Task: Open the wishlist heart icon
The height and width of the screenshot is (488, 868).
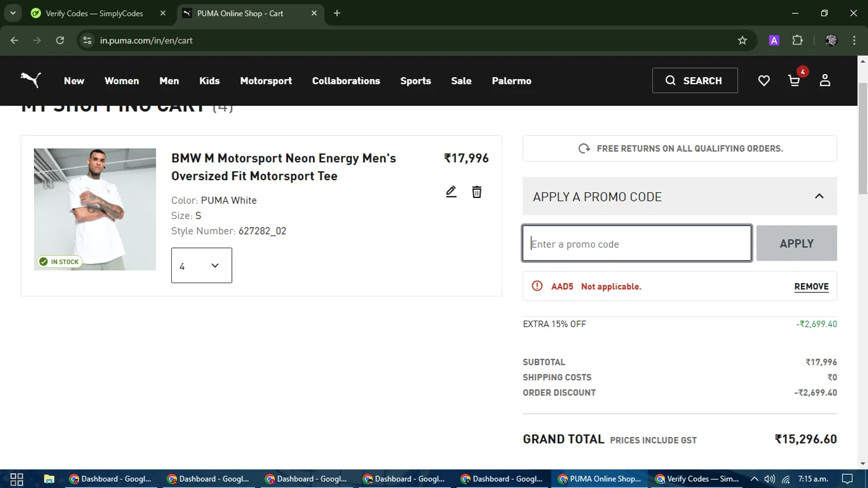Action: [764, 80]
